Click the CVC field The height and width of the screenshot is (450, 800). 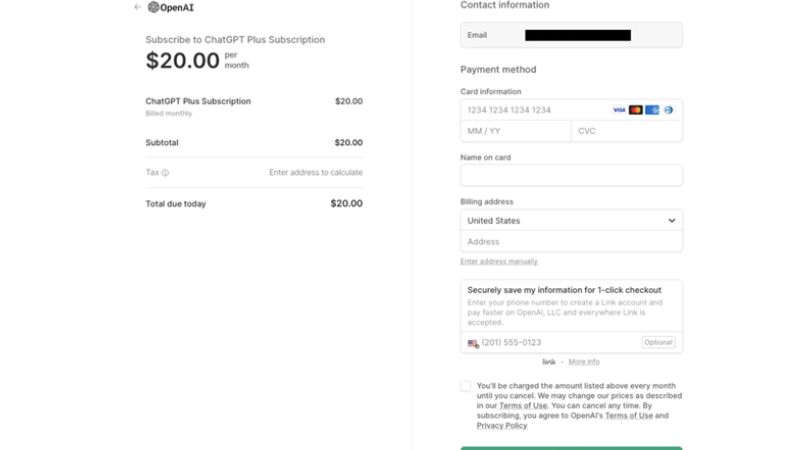click(627, 131)
